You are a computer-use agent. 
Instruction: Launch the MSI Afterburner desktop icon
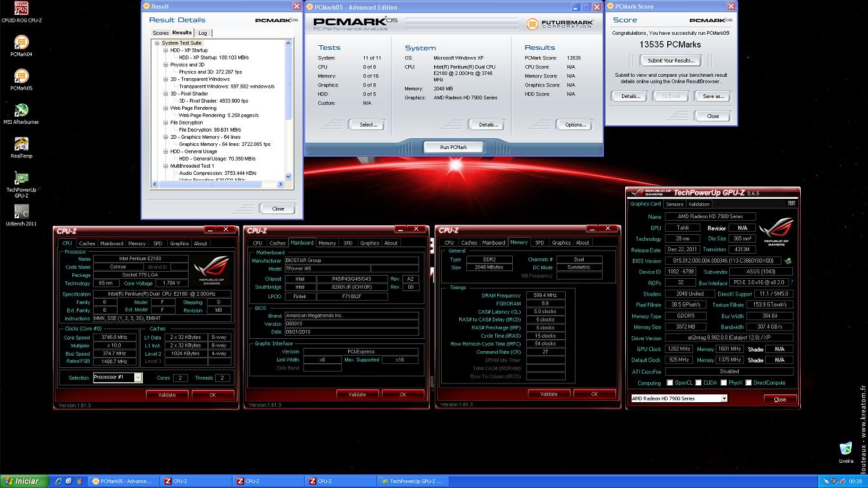21,114
